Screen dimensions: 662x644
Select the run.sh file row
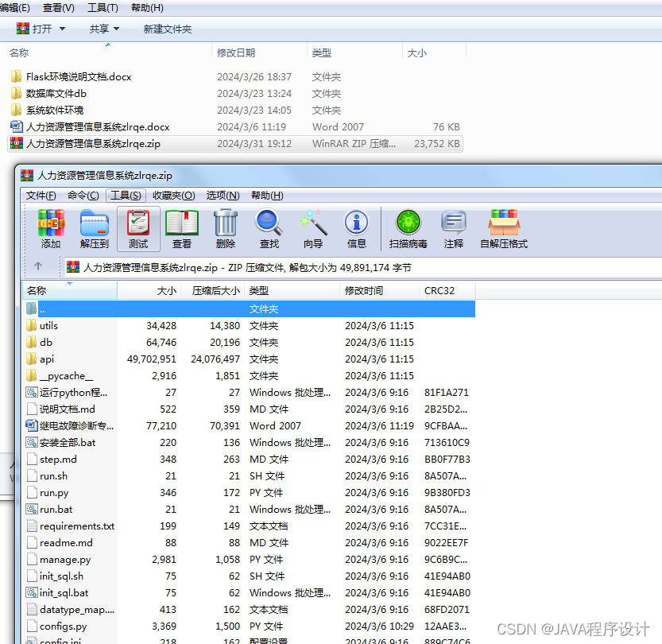pyautogui.click(x=249, y=476)
